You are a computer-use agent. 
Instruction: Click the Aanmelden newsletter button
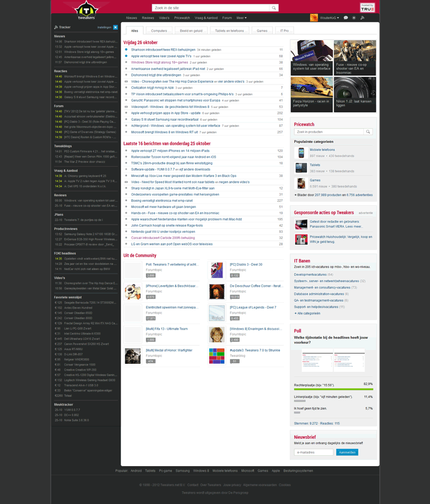click(x=347, y=452)
